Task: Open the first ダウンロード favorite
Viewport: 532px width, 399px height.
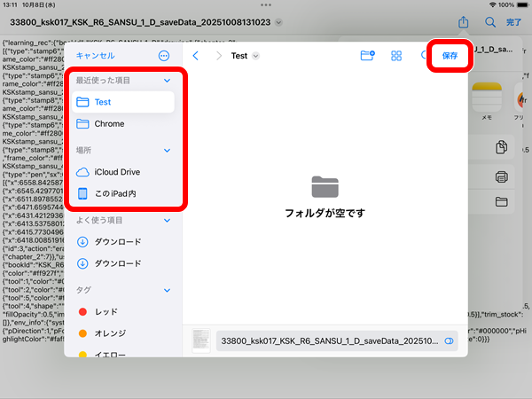Action: (x=123, y=242)
